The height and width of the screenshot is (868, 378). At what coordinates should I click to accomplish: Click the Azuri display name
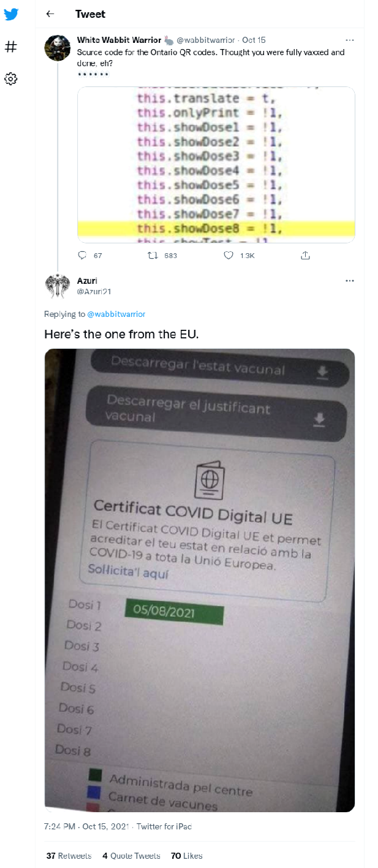coord(88,281)
